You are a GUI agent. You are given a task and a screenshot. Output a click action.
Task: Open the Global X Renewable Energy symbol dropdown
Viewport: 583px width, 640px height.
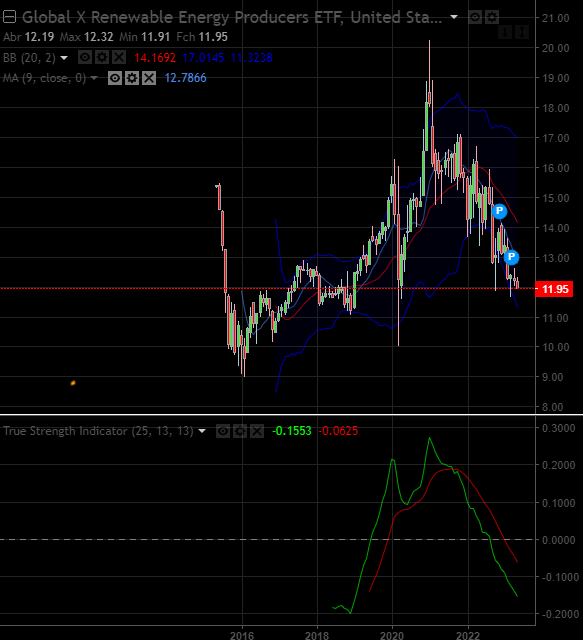coord(454,17)
